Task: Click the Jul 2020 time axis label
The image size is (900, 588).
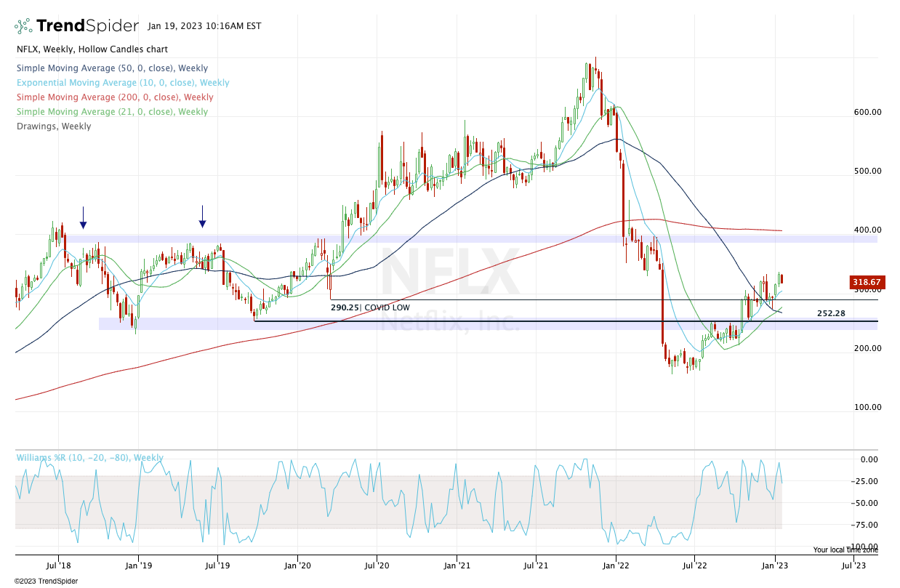Action: click(377, 564)
